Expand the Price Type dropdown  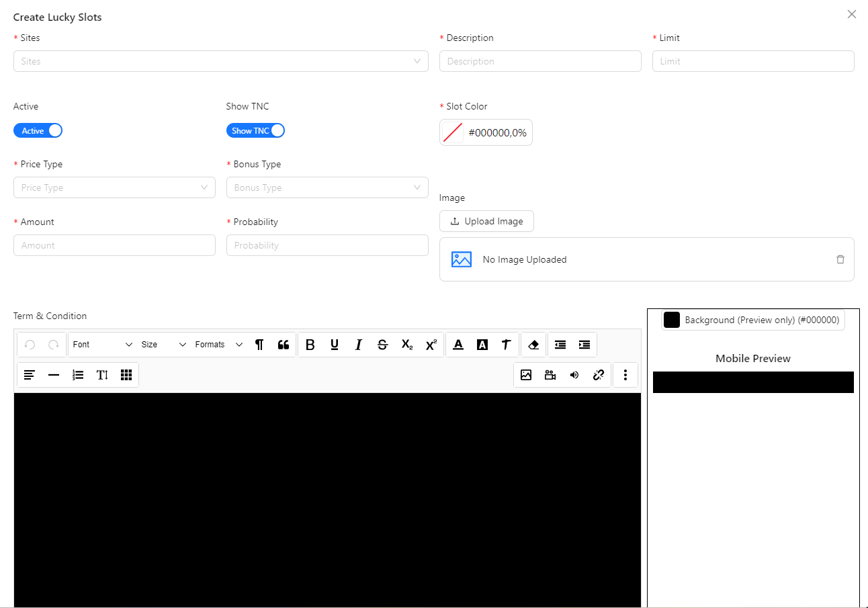[114, 187]
